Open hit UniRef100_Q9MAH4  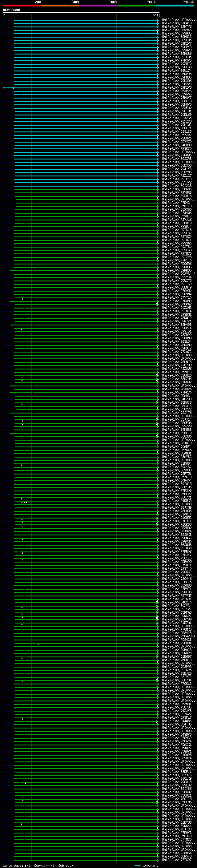click(177, 643)
